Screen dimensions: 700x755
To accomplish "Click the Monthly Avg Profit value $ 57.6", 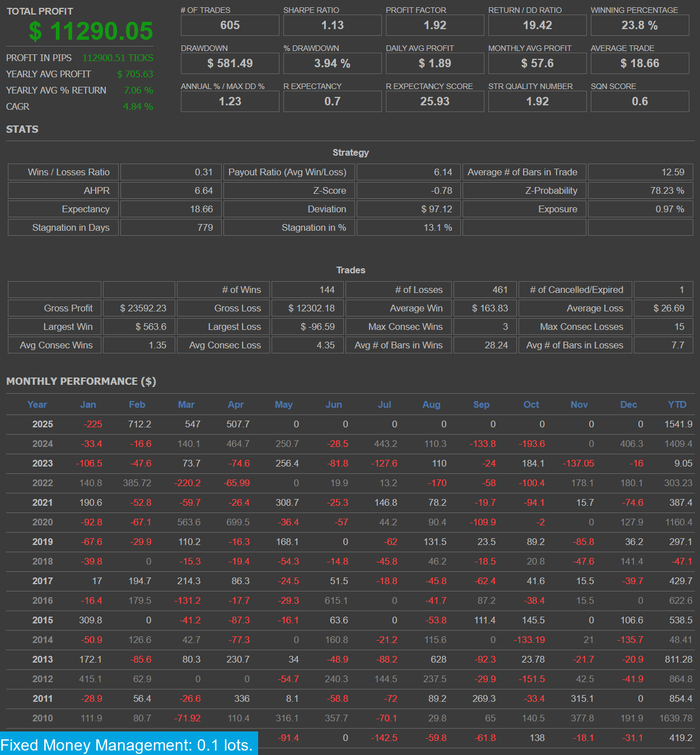I will click(x=538, y=63).
